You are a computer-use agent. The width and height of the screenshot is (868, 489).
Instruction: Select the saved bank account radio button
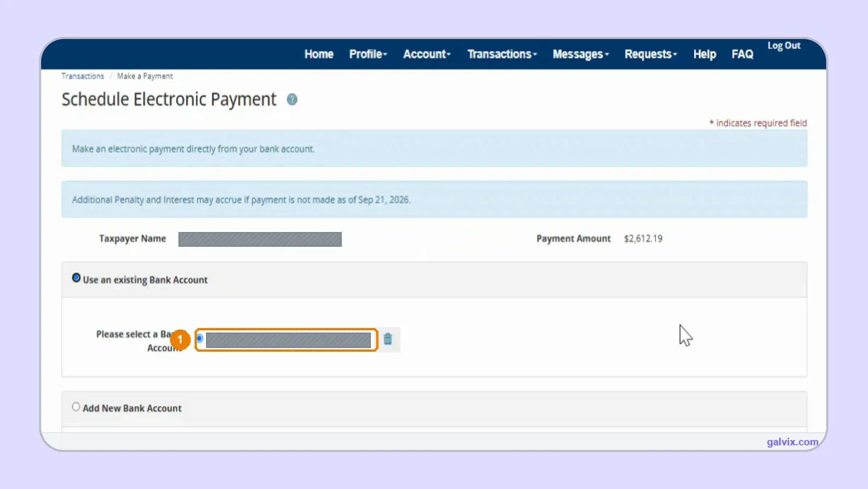(x=200, y=338)
